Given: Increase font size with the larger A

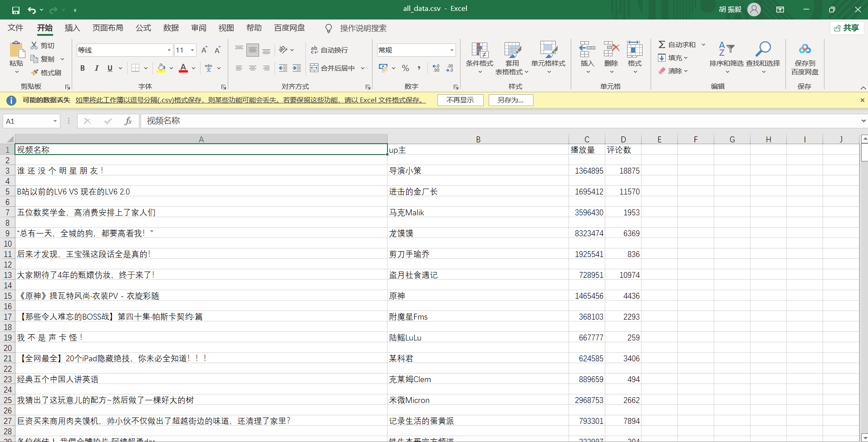Looking at the screenshot, I should [204, 50].
